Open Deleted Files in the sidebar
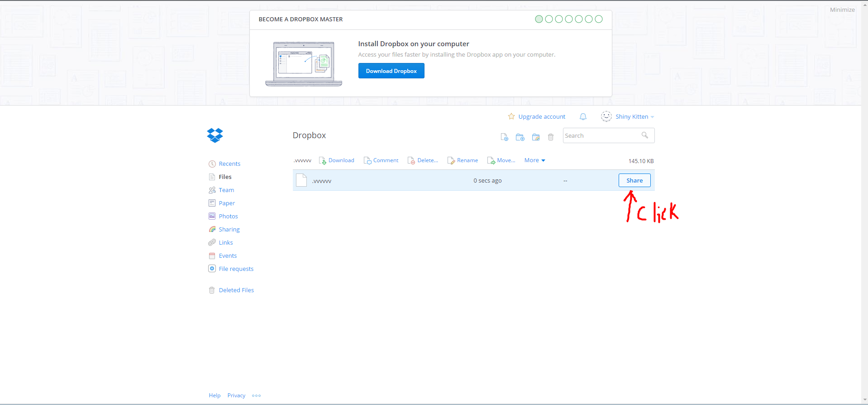The height and width of the screenshot is (405, 868). click(236, 290)
